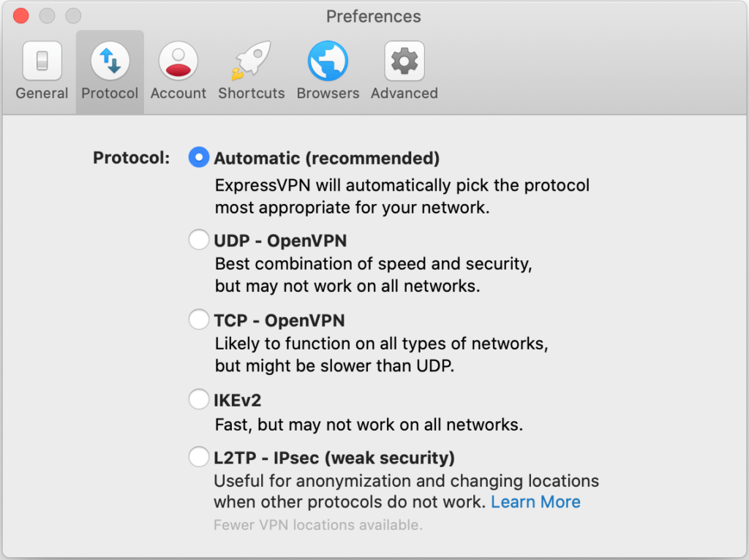Screen dimensions: 749x560
Task: Click the Preferences window title bar
Action: pos(374,16)
